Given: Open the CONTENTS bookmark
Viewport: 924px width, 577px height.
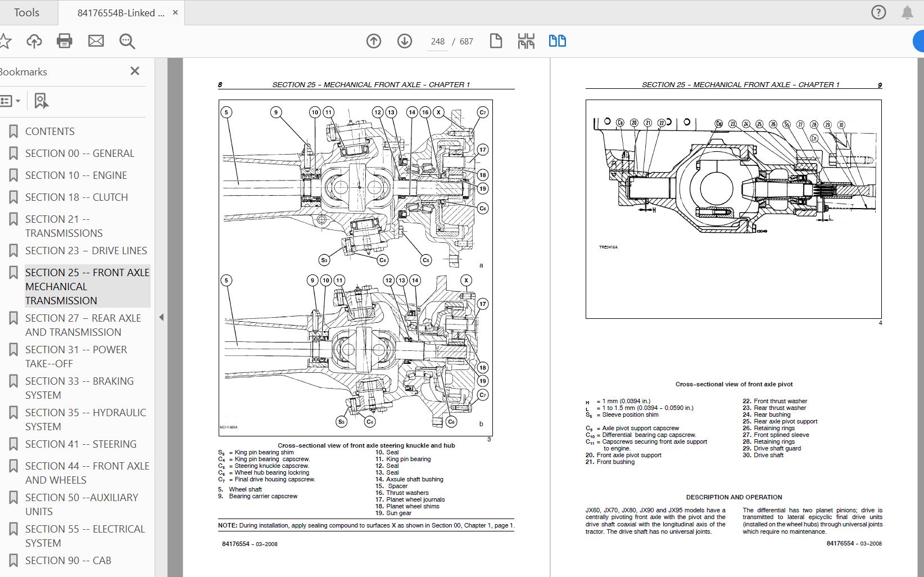Looking at the screenshot, I should point(49,131).
